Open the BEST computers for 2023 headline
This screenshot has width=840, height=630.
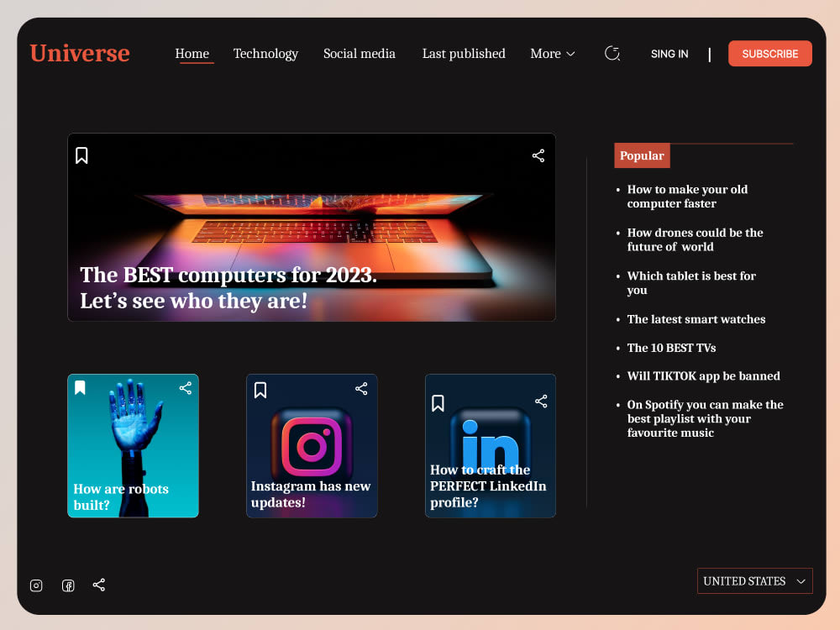(228, 287)
